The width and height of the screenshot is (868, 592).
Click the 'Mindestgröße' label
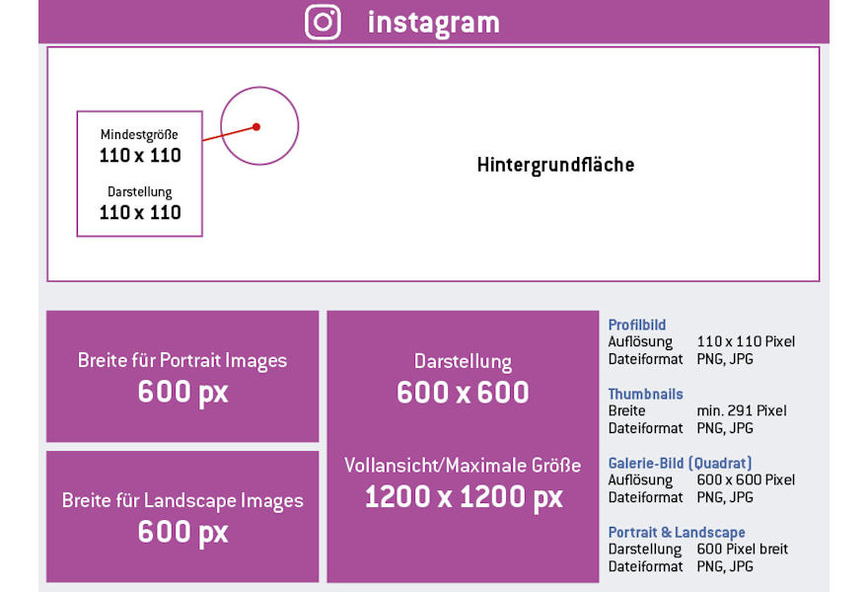point(139,134)
